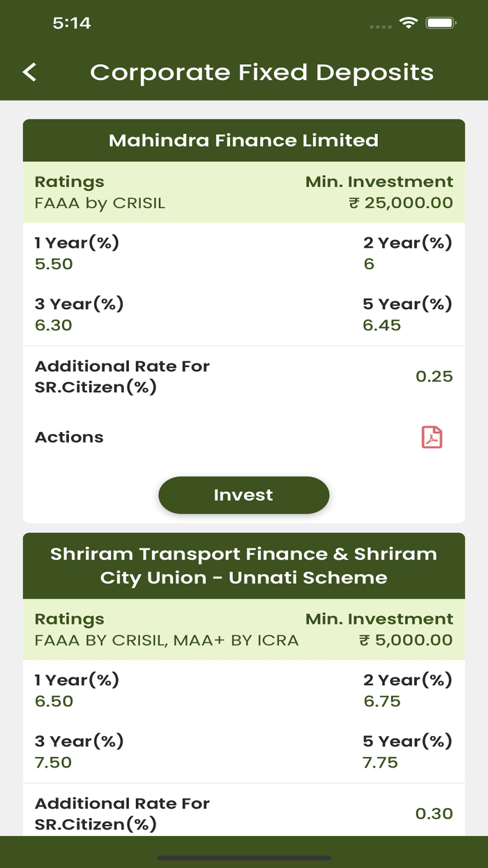Tap the home indicator bar at the bottom
The image size is (488, 868).
pyautogui.click(x=244, y=855)
